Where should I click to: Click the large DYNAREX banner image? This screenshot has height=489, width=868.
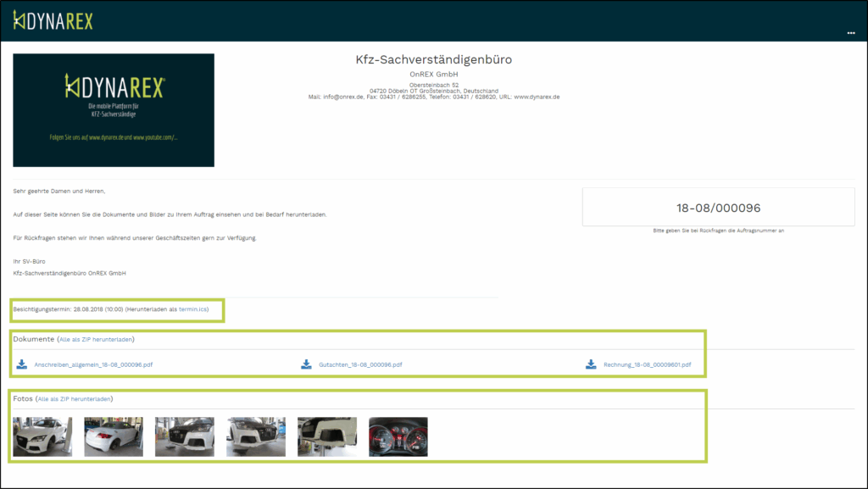[114, 110]
